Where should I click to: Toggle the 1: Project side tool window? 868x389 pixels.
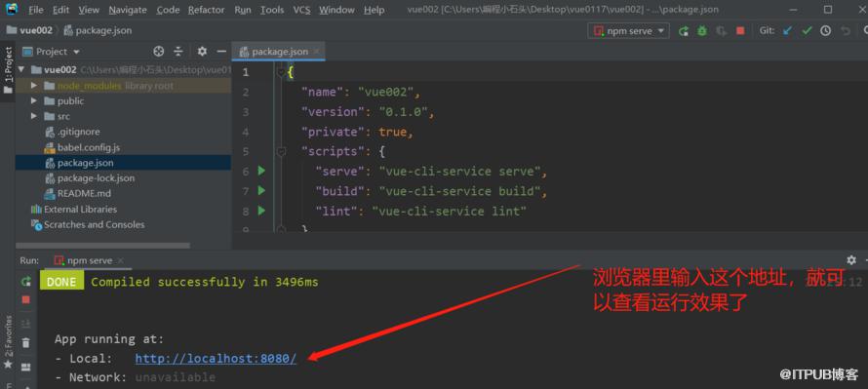pyautogui.click(x=8, y=70)
